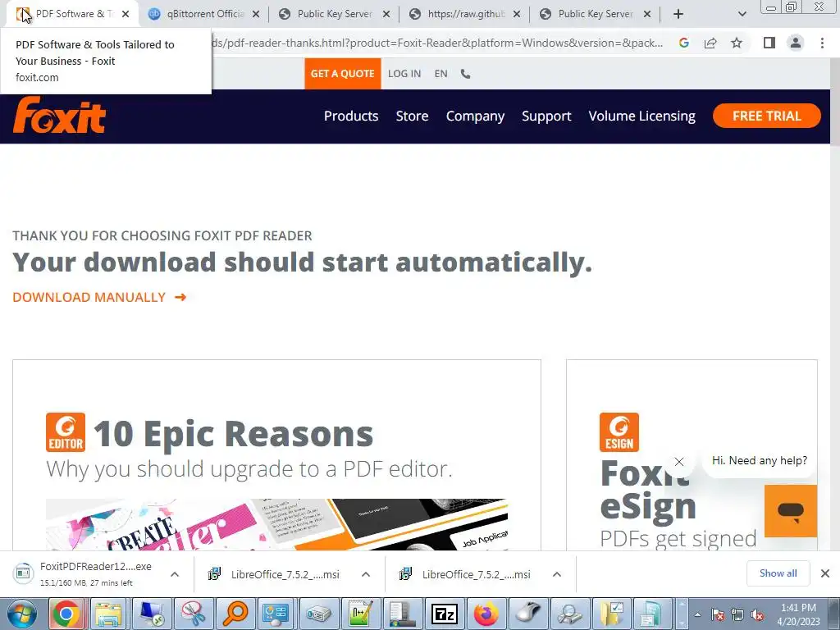Share this page via share icon
The width and height of the screenshot is (840, 630).
click(710, 43)
